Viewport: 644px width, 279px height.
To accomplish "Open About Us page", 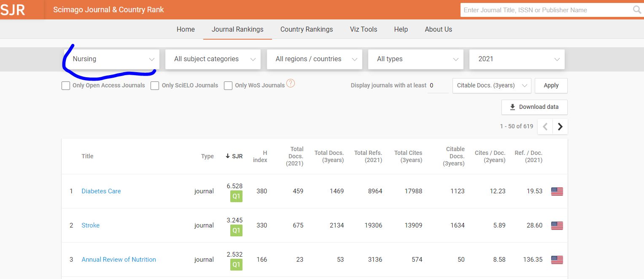I will click(x=439, y=29).
